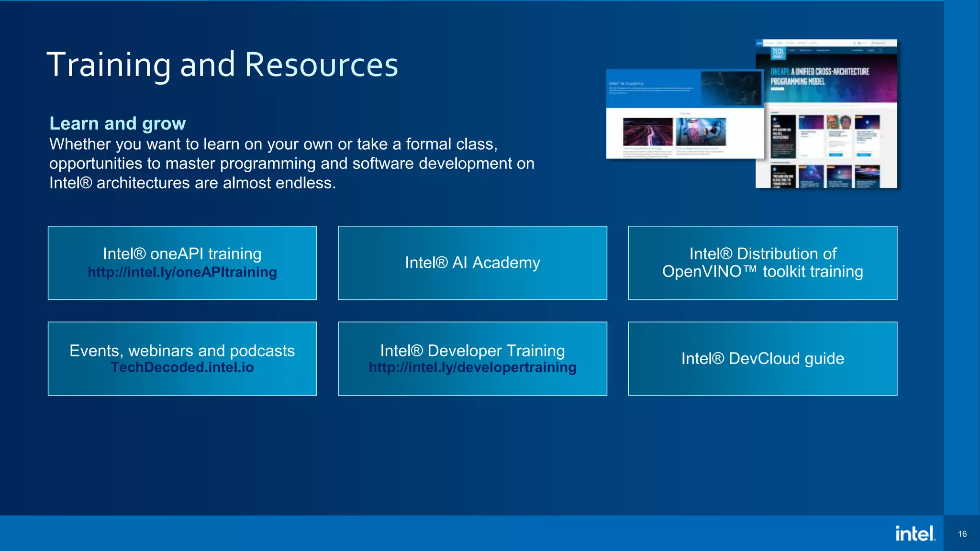
Task: Click the Learn and grow heading
Action: coord(117,123)
